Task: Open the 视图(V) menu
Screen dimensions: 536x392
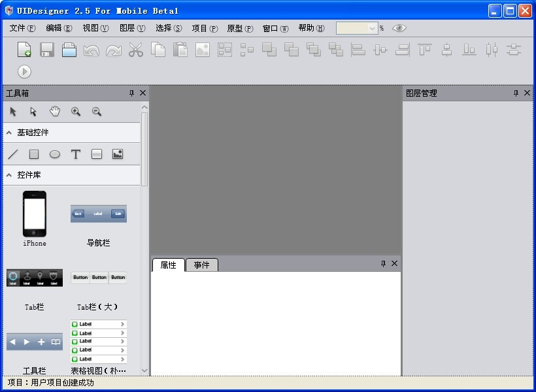Action: 95,28
